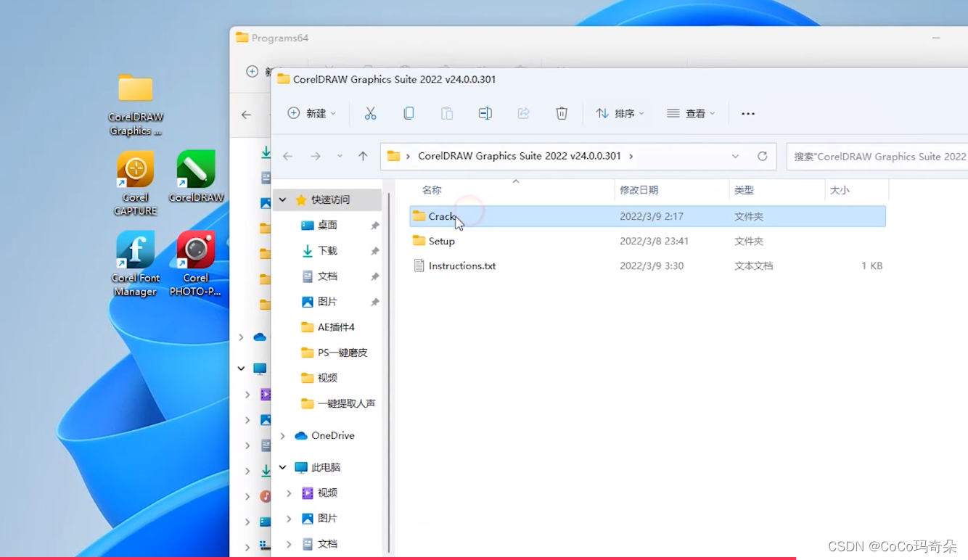Expand 视频 under 此电脑

[x=289, y=493]
